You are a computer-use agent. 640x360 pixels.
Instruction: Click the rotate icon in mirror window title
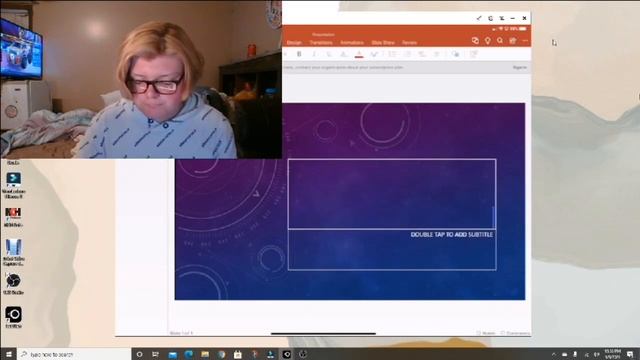point(490,18)
